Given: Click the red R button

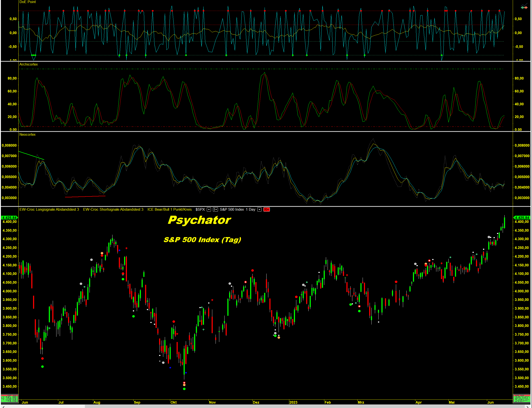Looking at the screenshot, I should pos(267,210).
